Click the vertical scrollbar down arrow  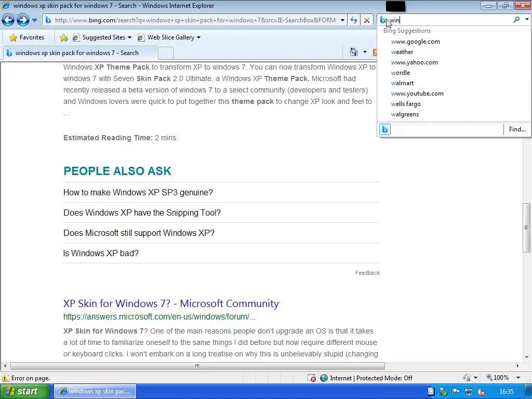pos(527,357)
